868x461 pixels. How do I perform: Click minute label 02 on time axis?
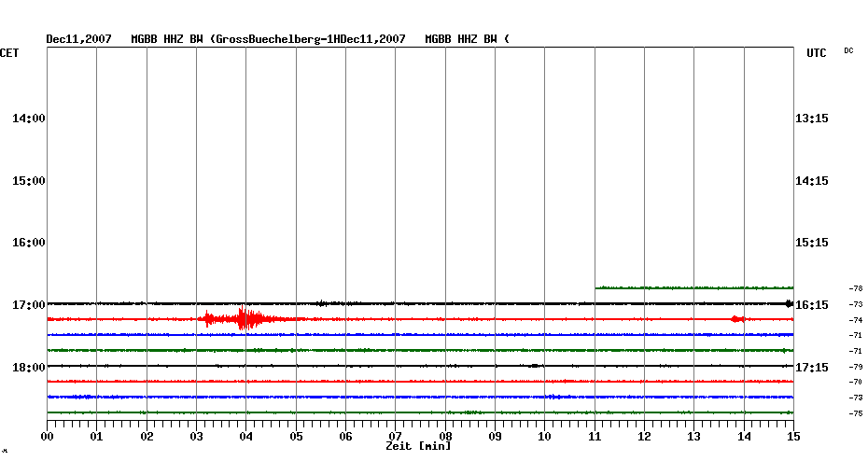(147, 437)
